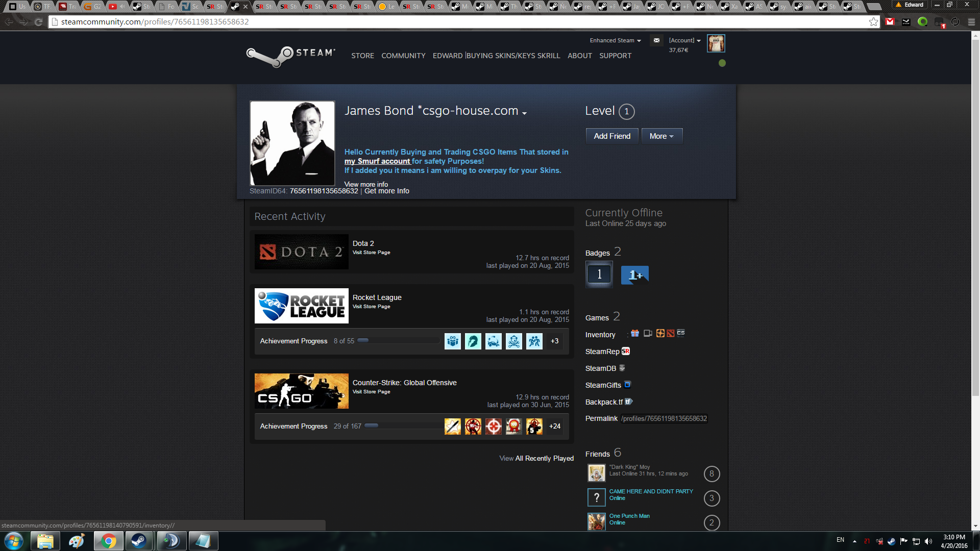Follow the View All Recently Played link
980x551 pixels.
[536, 458]
